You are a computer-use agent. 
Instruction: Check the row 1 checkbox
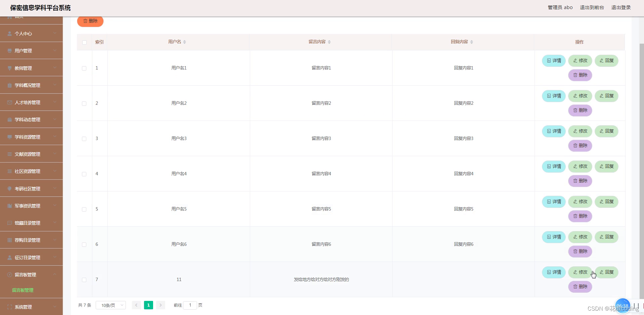coord(84,68)
